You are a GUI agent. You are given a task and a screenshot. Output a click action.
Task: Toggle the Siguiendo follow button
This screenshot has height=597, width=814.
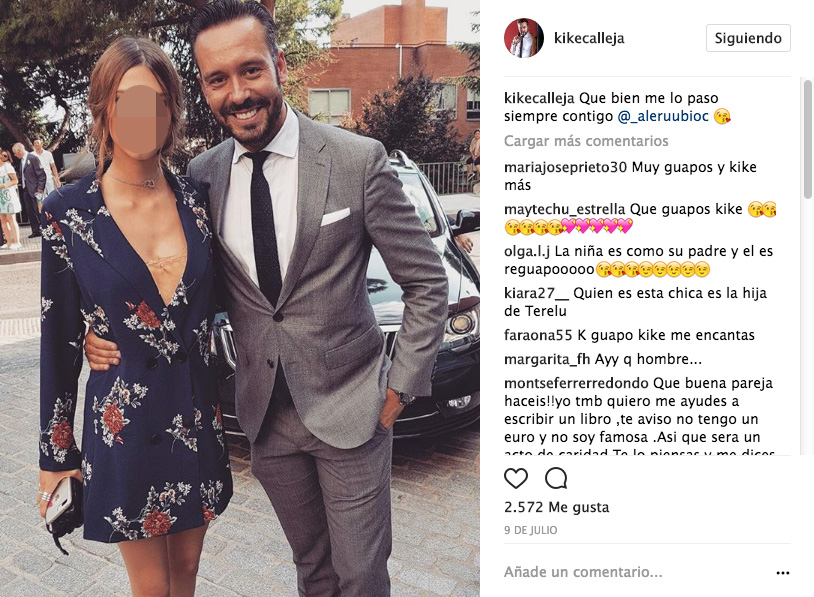pyautogui.click(x=748, y=38)
